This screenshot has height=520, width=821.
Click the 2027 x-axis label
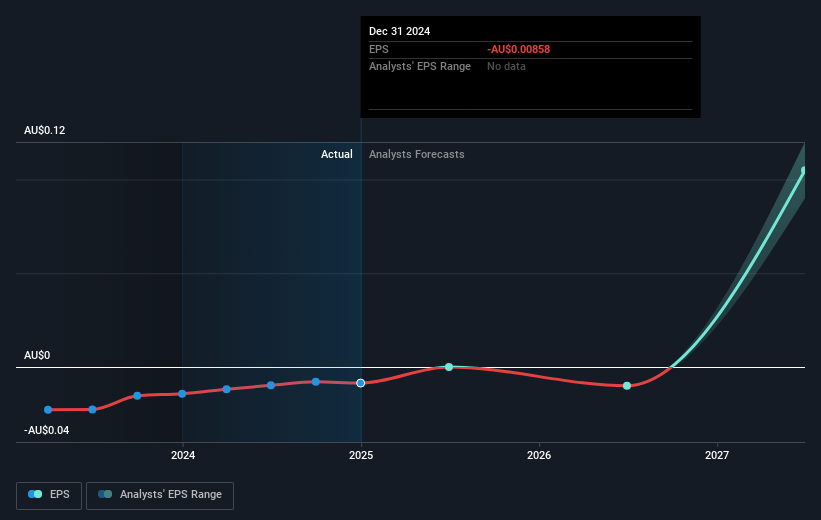[717, 455]
